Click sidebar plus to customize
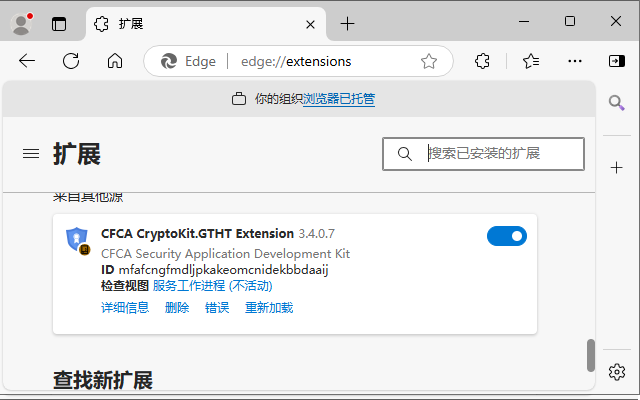Image resolution: width=640 pixels, height=400 pixels. (617, 166)
